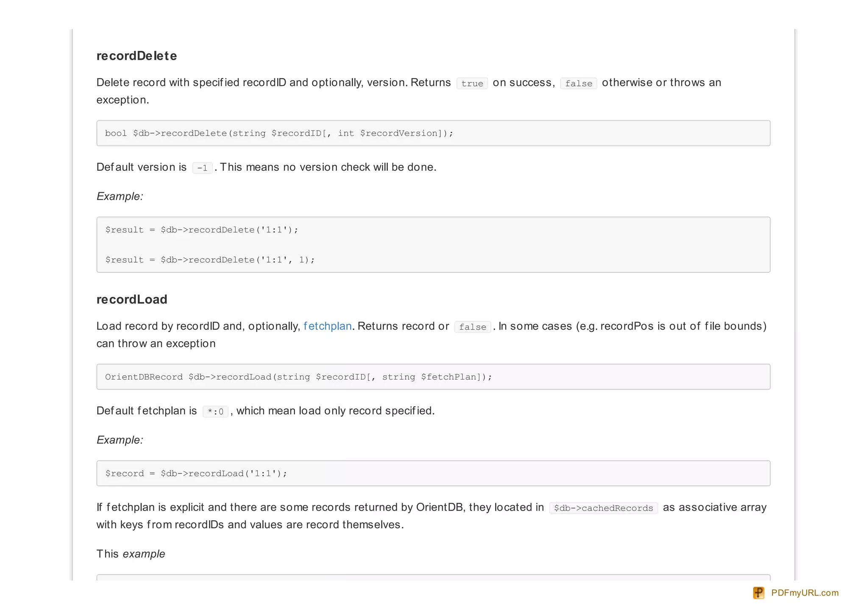Click the orange PDFmyURL logo icon
The height and width of the screenshot is (613, 868).
[758, 593]
